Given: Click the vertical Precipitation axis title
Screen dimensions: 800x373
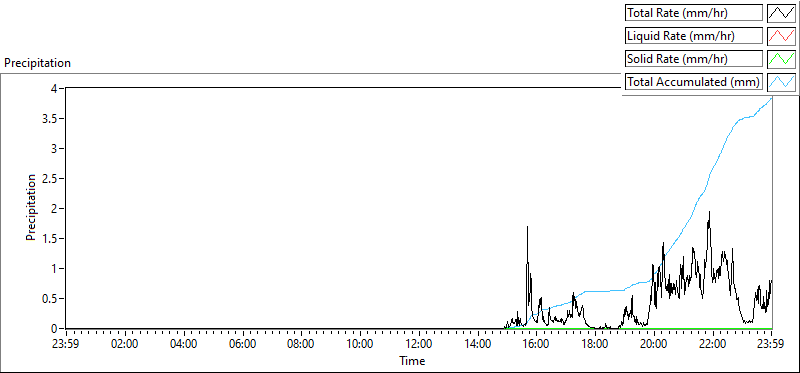Looking at the screenshot, I should tap(31, 208).
